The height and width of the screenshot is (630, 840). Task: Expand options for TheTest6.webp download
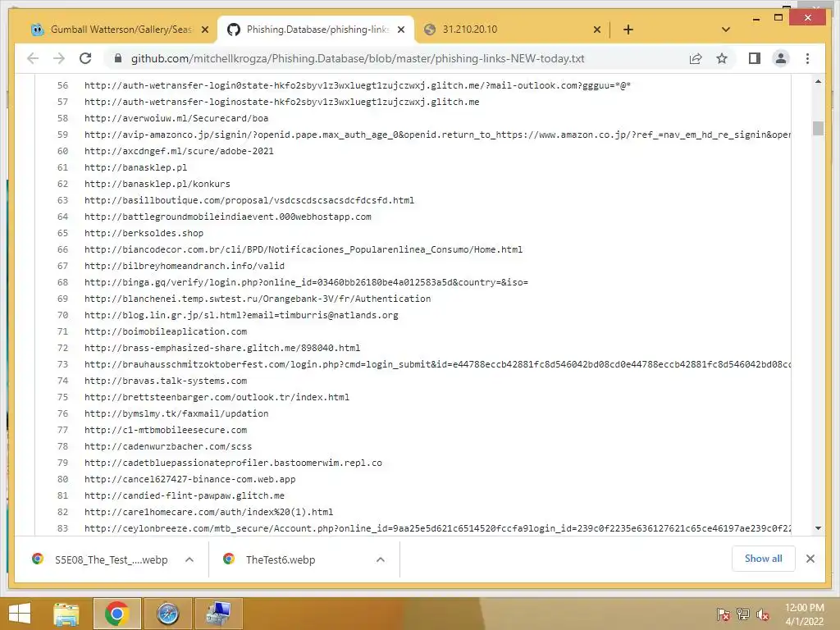[x=381, y=559]
